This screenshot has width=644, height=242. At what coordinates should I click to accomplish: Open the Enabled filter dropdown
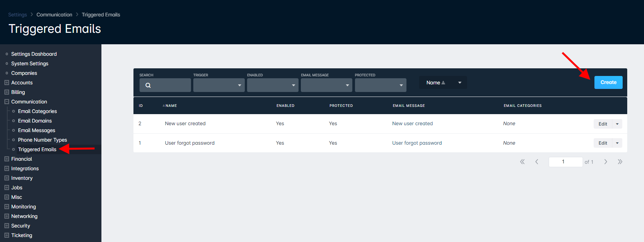(273, 85)
